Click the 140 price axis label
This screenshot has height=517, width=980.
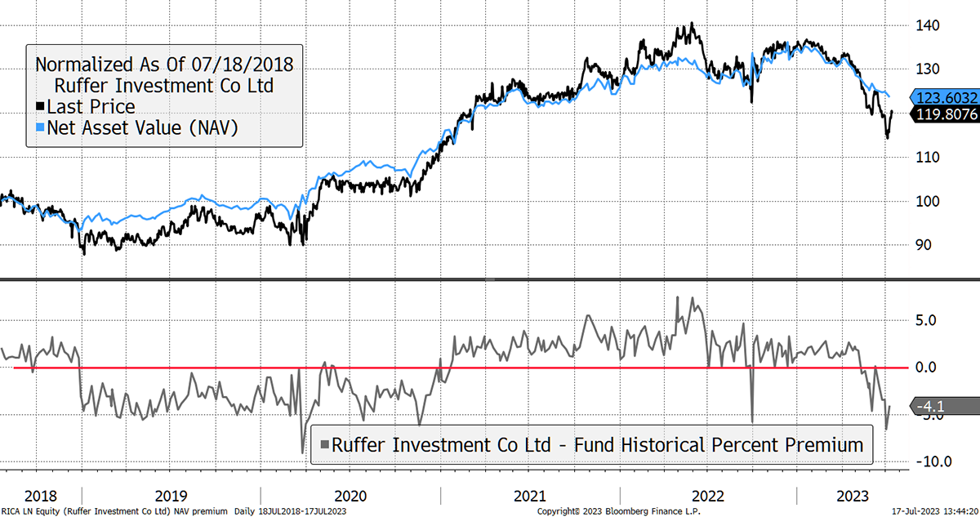929,25
